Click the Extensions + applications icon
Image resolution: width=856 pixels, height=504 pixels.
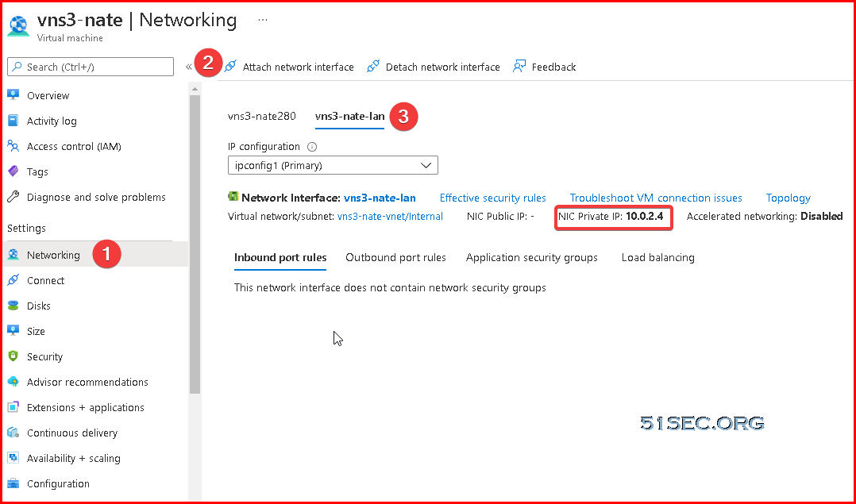[x=13, y=407]
